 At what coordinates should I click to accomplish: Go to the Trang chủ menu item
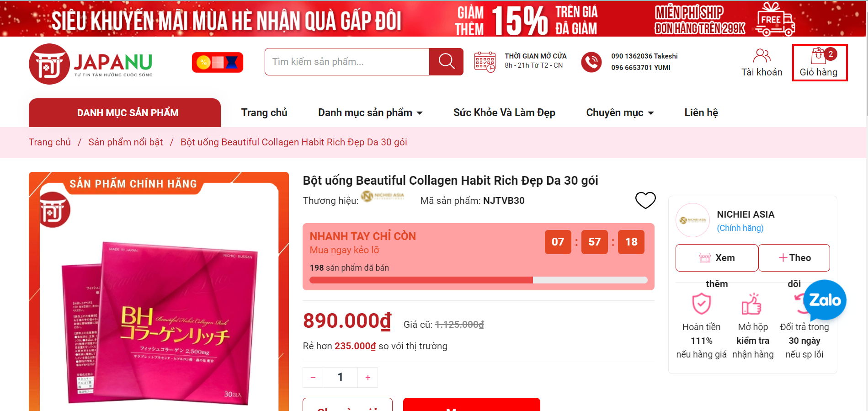coord(264,112)
